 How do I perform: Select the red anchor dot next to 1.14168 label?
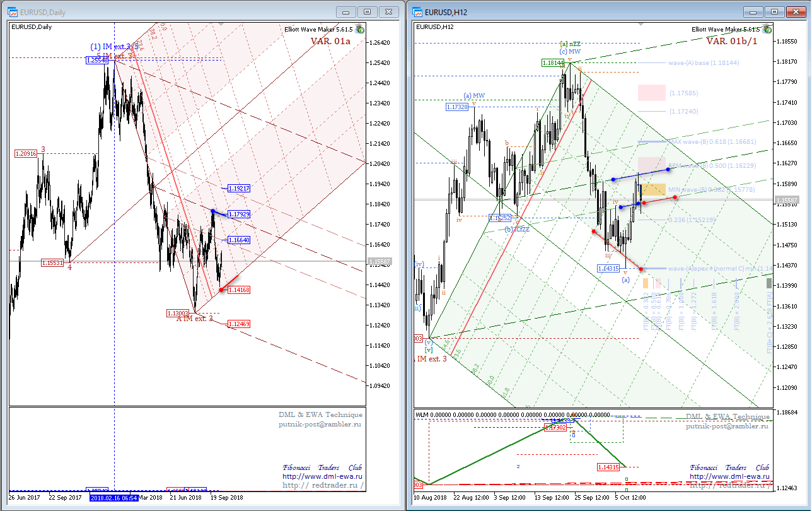[x=221, y=290]
